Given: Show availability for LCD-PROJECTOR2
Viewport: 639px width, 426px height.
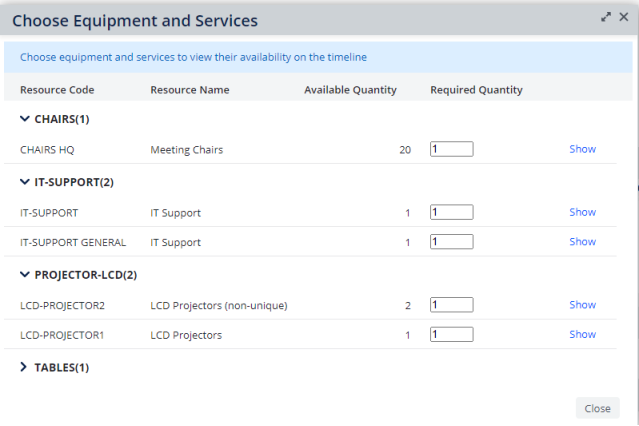Looking at the screenshot, I should [x=582, y=305].
